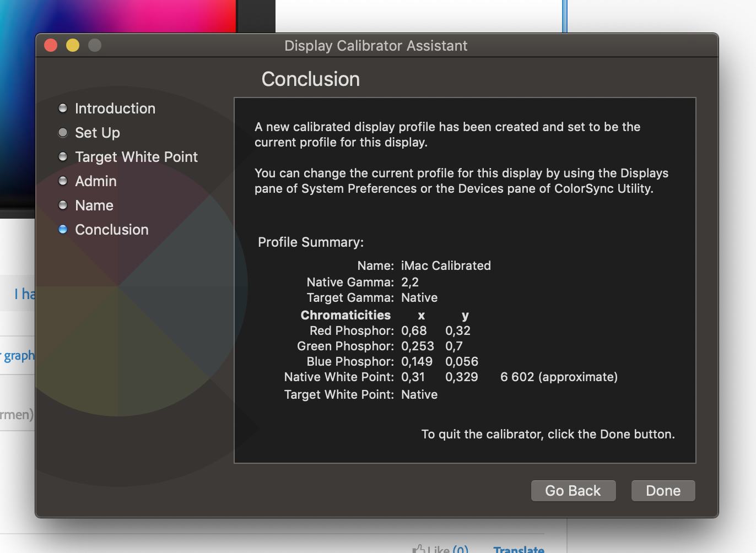The height and width of the screenshot is (553, 756).
Task: Click the Done button
Action: [x=663, y=491]
